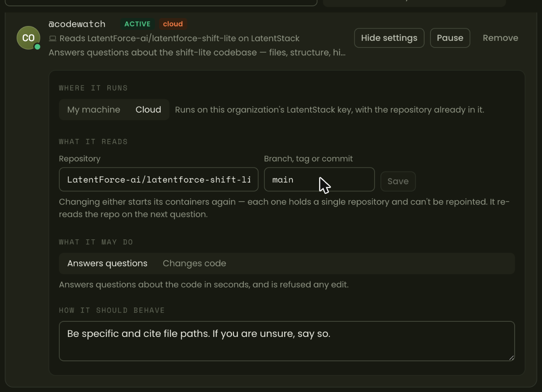Viewport: 542px width, 392px height.
Task: Pause the codewatch agent
Action: tap(450, 38)
